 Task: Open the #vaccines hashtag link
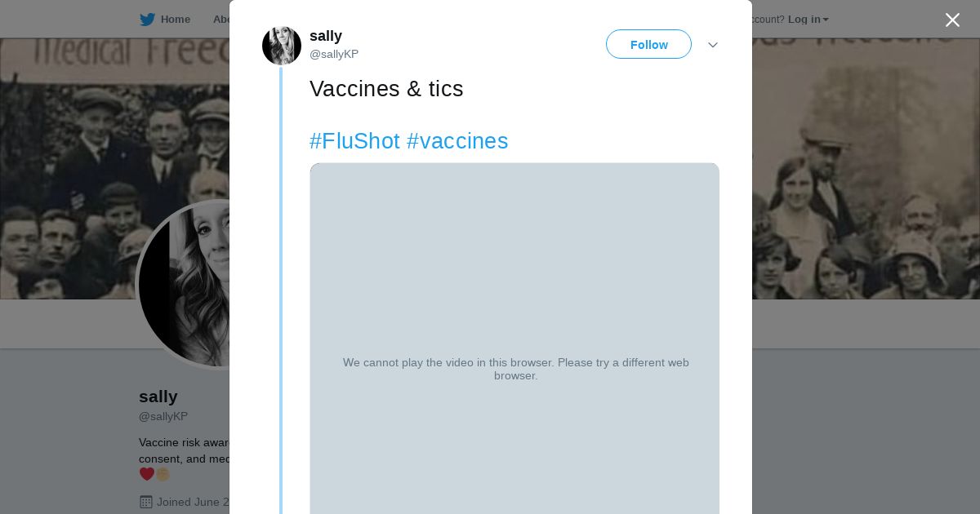click(x=457, y=141)
